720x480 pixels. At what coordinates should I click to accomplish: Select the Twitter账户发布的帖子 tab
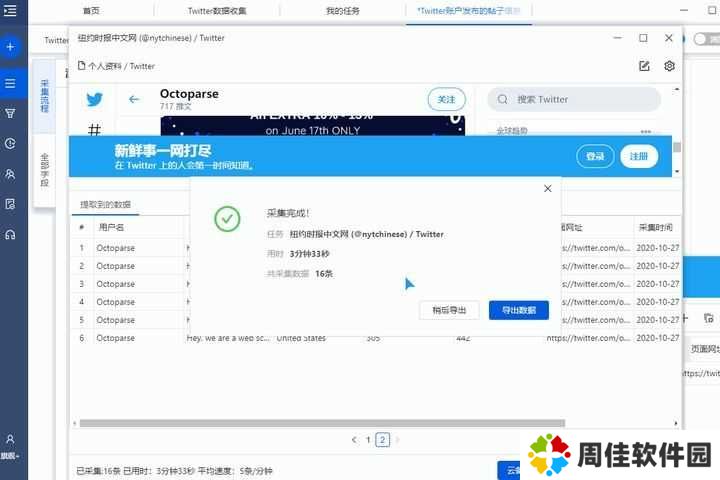coord(468,11)
